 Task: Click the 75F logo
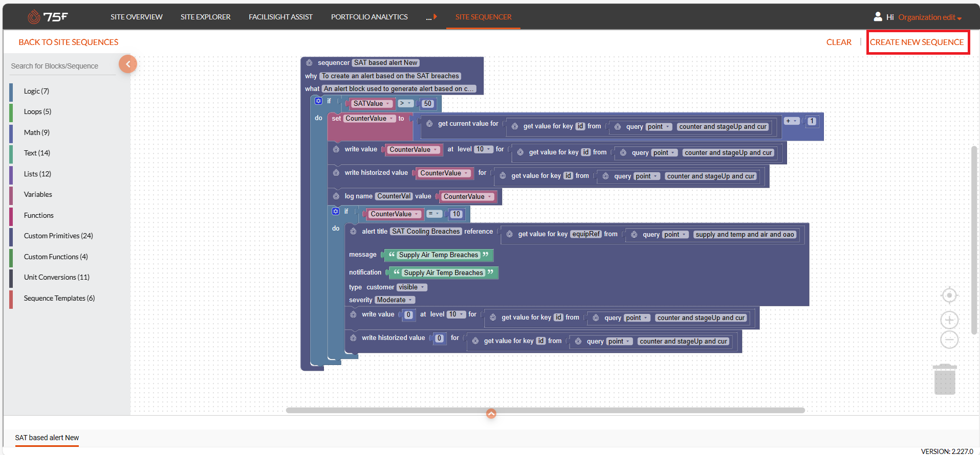(x=48, y=17)
